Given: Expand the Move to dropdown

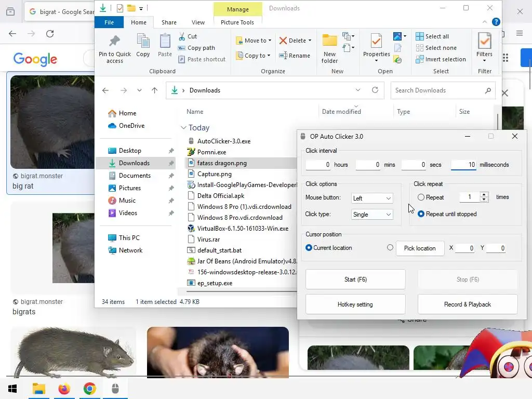Looking at the screenshot, I should pos(270,41).
